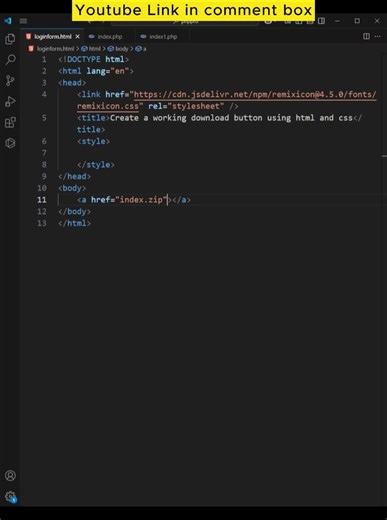Image resolution: width=387 pixels, height=520 pixels.
Task: Click the "index.zip" href string
Action: pyautogui.click(x=141, y=200)
